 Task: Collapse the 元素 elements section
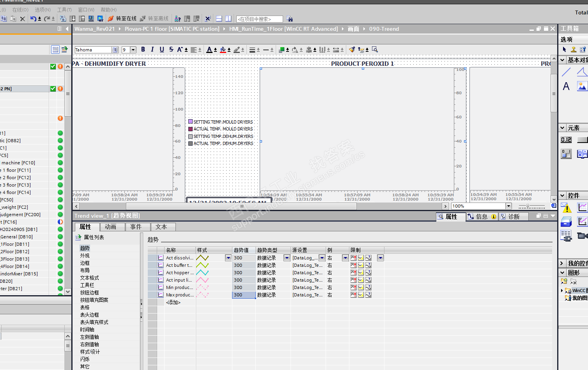[562, 128]
